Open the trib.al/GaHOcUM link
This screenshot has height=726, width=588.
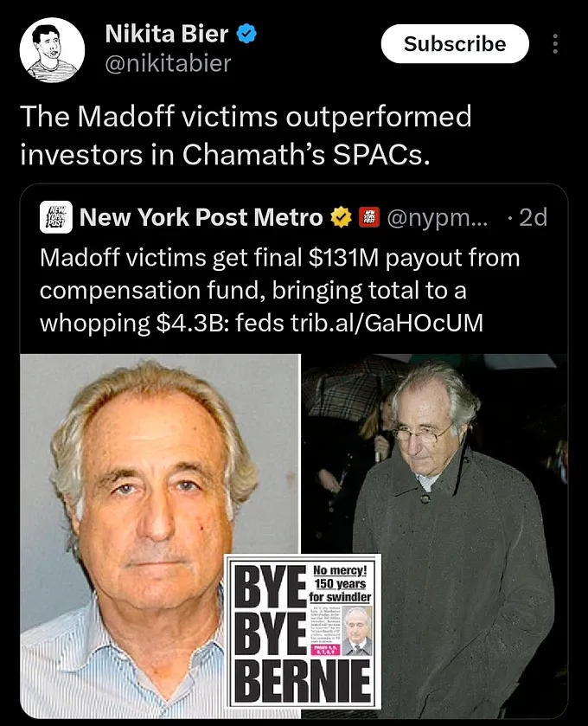[387, 323]
